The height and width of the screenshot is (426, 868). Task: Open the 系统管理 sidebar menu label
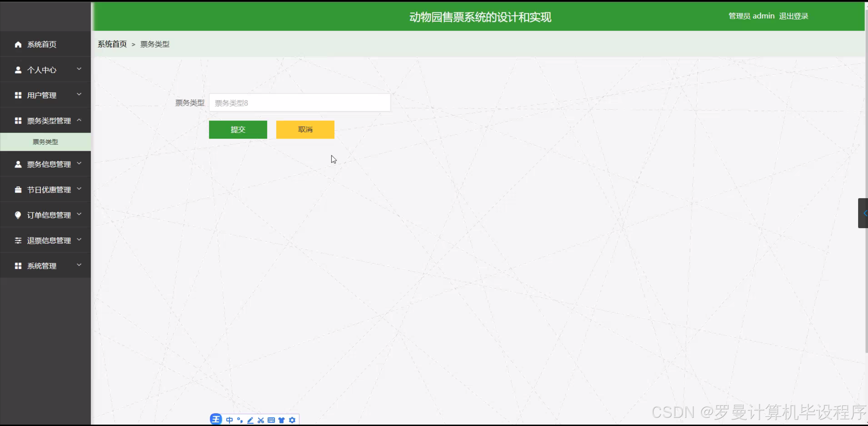42,266
